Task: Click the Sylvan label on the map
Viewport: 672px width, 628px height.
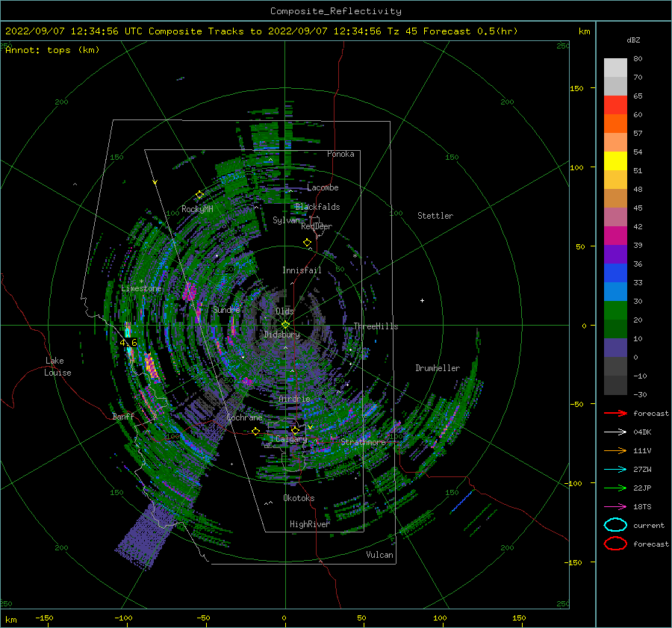Action: pos(286,220)
